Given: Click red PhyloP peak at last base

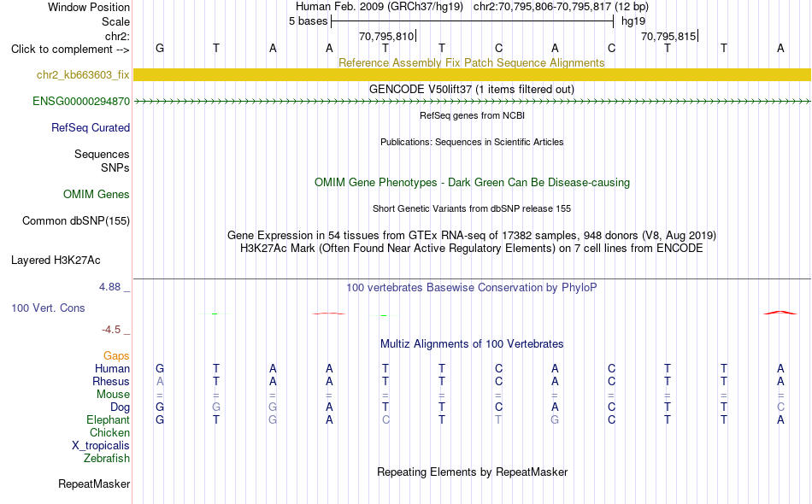Looking at the screenshot, I should (780, 313).
